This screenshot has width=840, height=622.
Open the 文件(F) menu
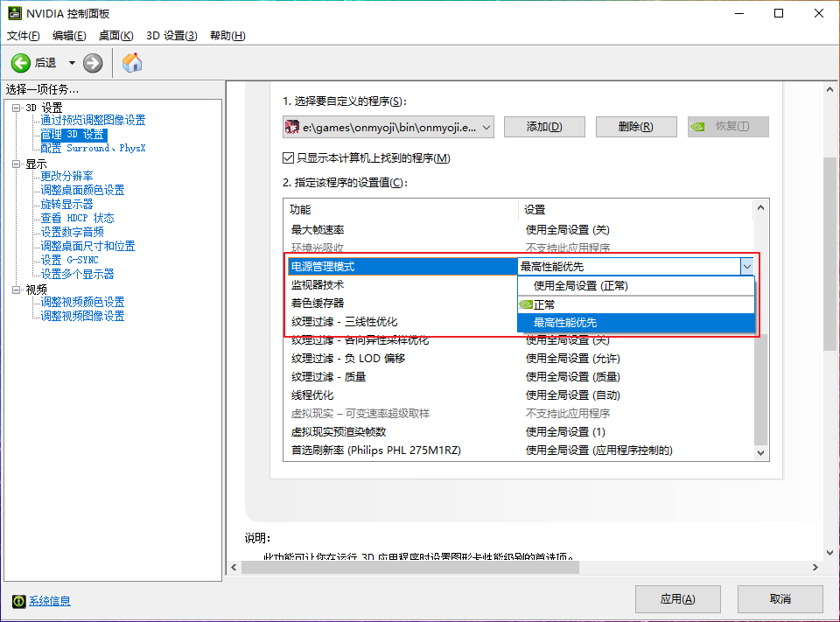[x=24, y=35]
